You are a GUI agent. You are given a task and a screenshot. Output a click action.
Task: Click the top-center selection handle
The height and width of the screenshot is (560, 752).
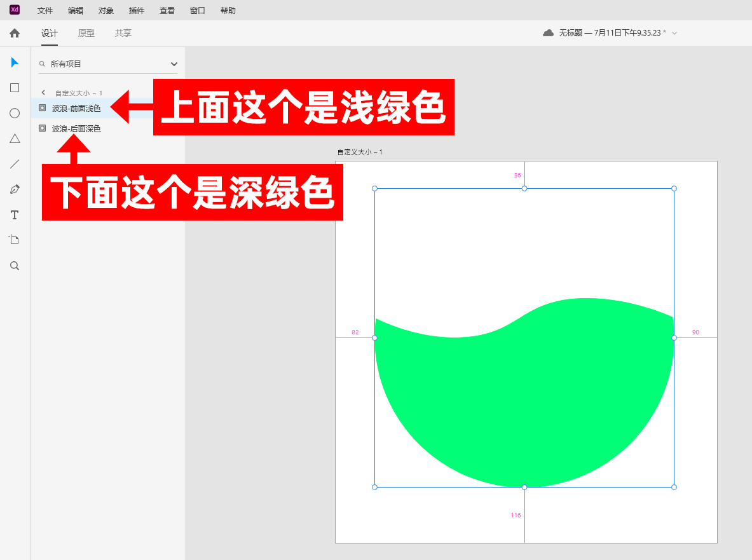[524, 188]
